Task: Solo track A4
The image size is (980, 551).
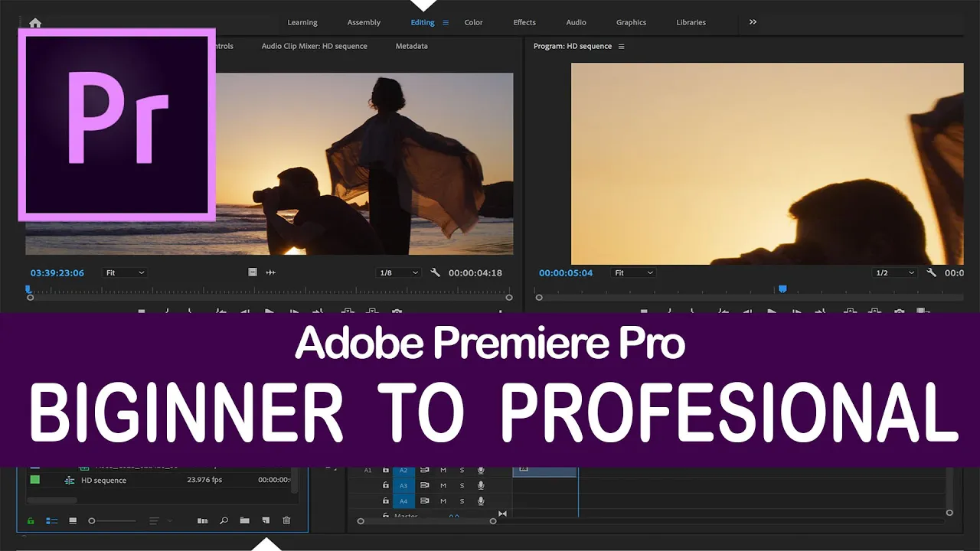Action: [x=462, y=501]
